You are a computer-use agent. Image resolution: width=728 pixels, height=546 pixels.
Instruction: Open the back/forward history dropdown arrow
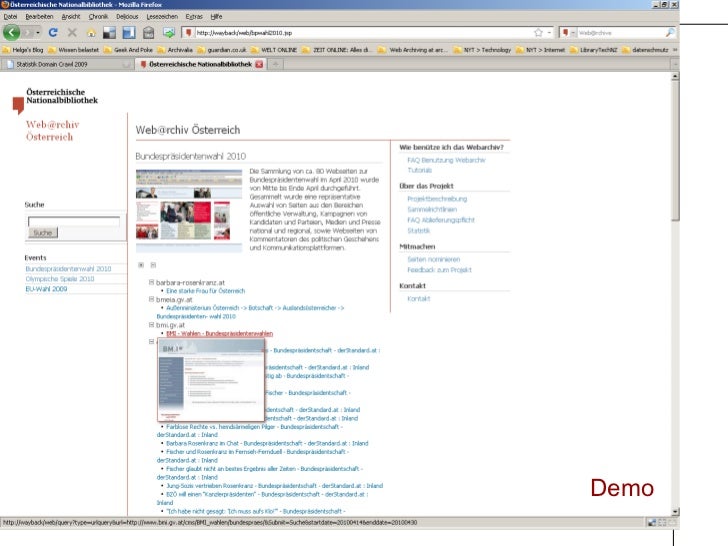click(x=38, y=32)
